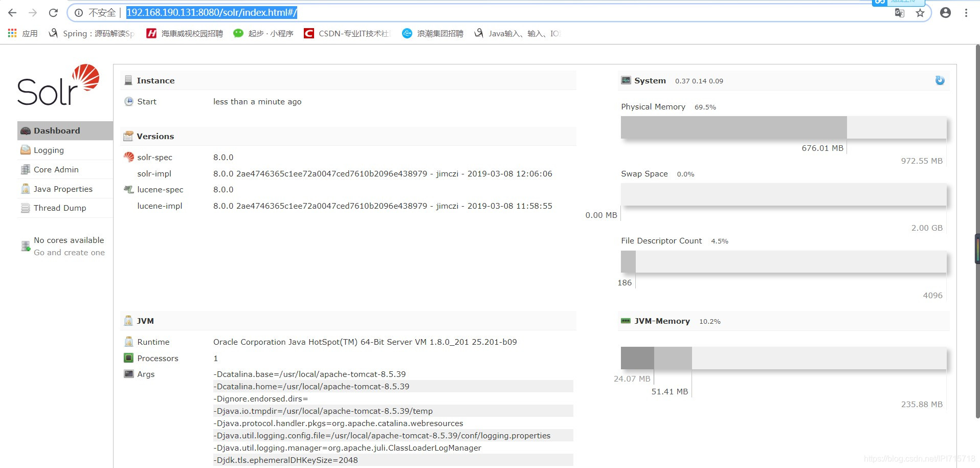980x468 pixels.
Task: Open the apps grid bookmark icon
Action: 12,33
